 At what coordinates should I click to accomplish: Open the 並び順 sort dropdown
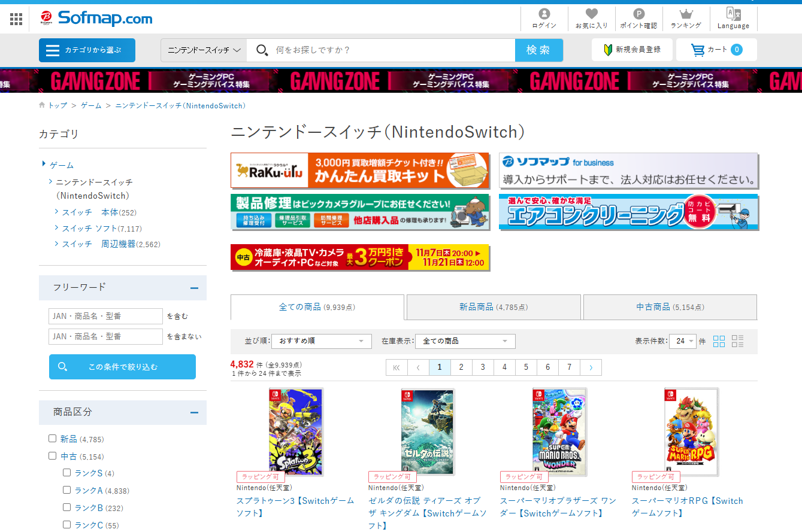(x=321, y=341)
